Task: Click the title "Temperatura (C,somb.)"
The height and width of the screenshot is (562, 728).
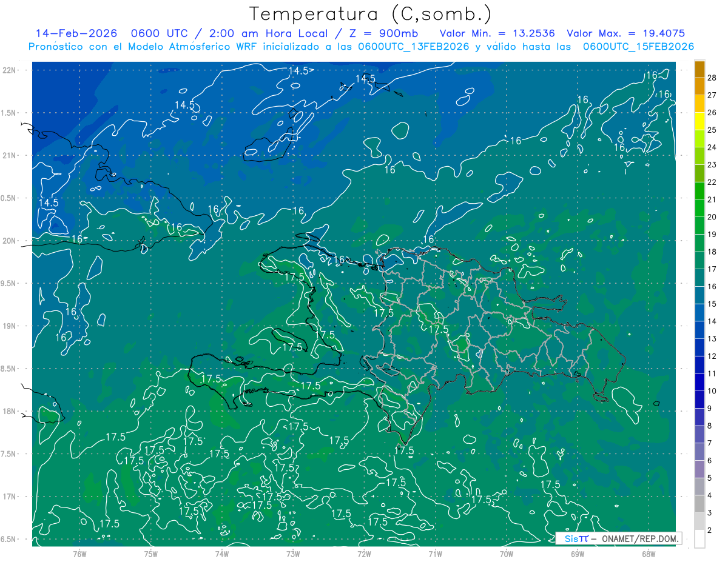Action: (371, 14)
